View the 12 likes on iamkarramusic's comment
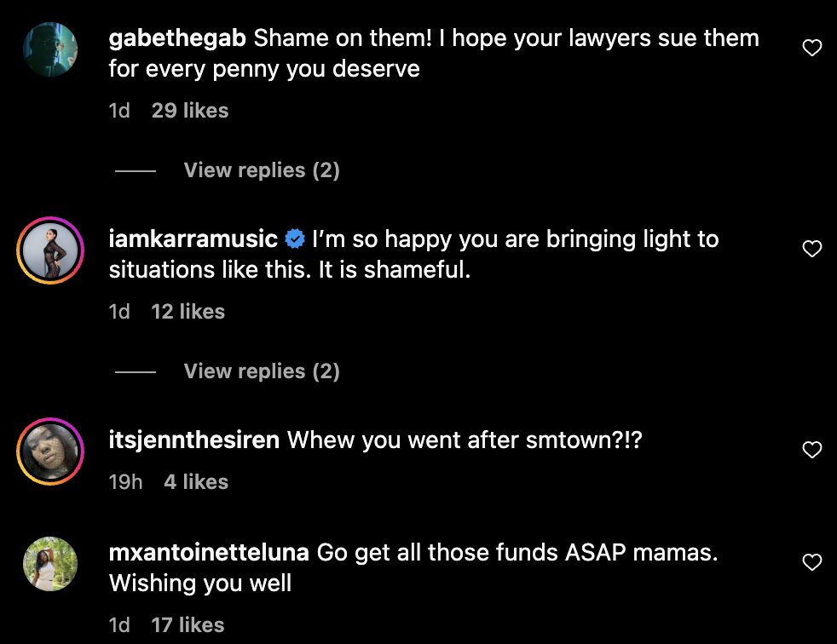The height and width of the screenshot is (644, 837). pyautogui.click(x=188, y=312)
